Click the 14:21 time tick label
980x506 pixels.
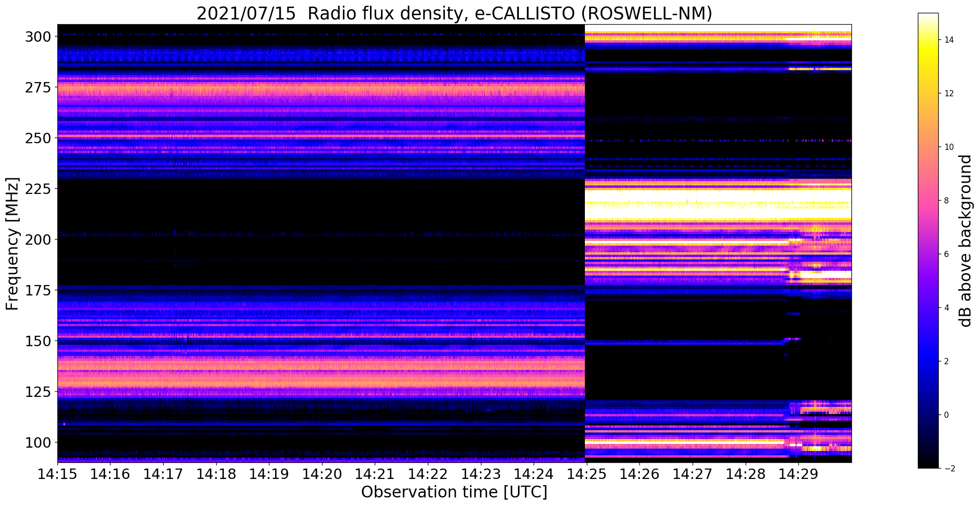(375, 474)
